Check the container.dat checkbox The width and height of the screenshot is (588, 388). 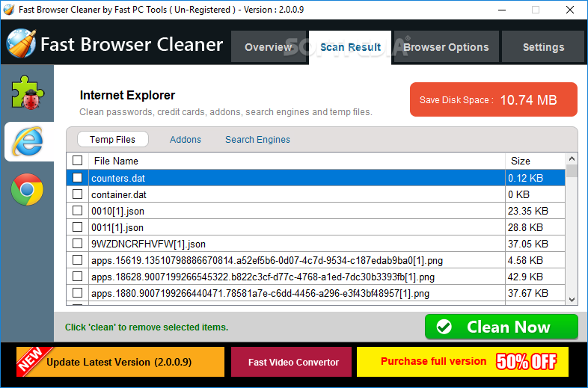[x=77, y=194]
